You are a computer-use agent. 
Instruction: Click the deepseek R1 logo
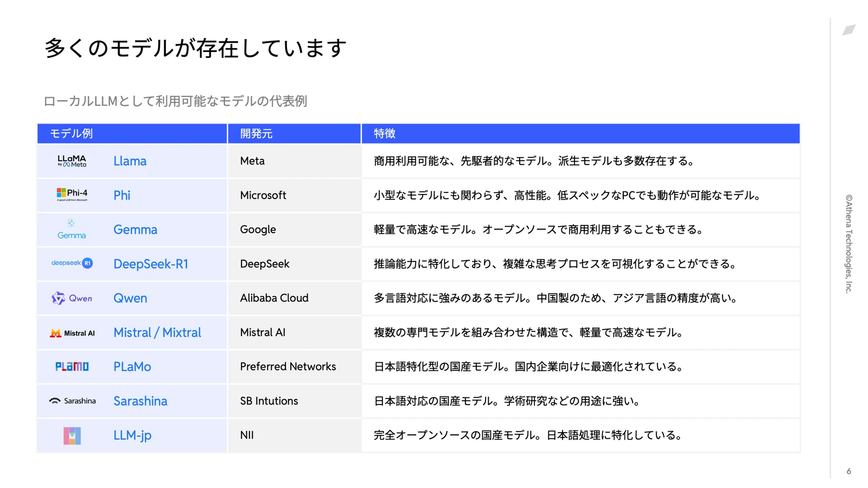click(72, 264)
